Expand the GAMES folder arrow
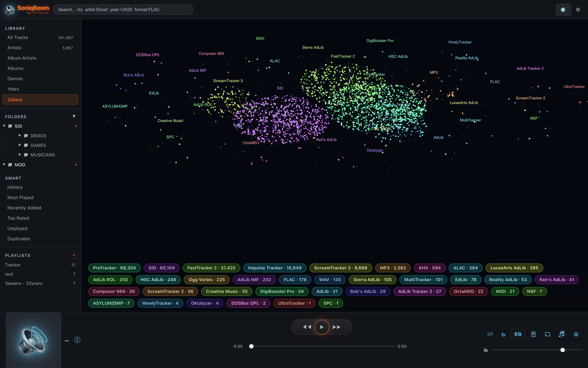Screen dimensions: 588x368 20,145
